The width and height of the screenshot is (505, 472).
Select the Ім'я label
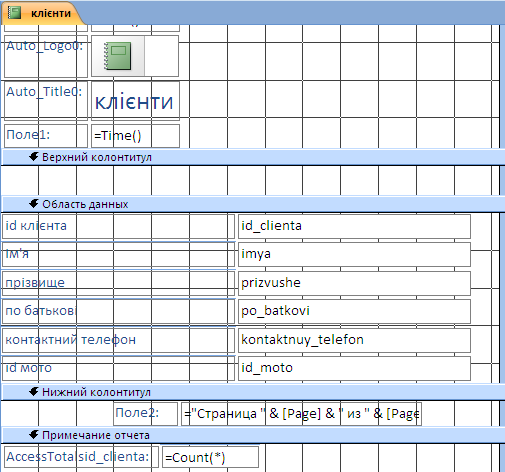coord(118,255)
